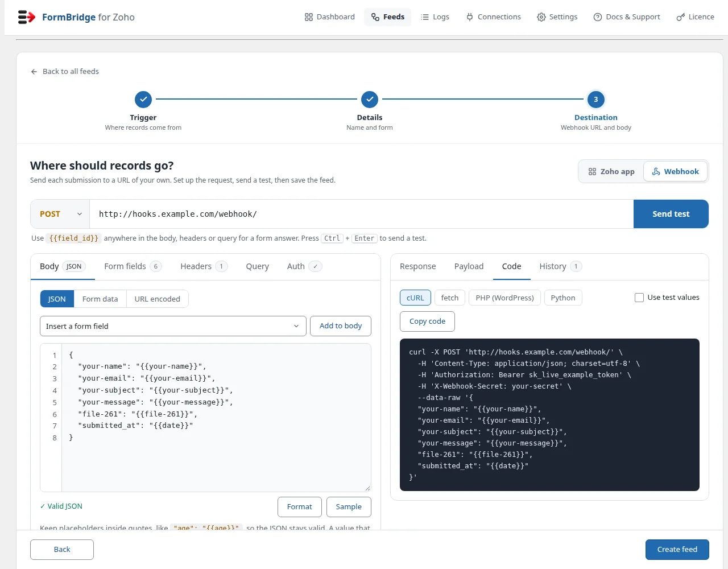Viewport: 728px width, 569px height.
Task: Click the JSON badge on Body tab
Action: click(x=74, y=266)
